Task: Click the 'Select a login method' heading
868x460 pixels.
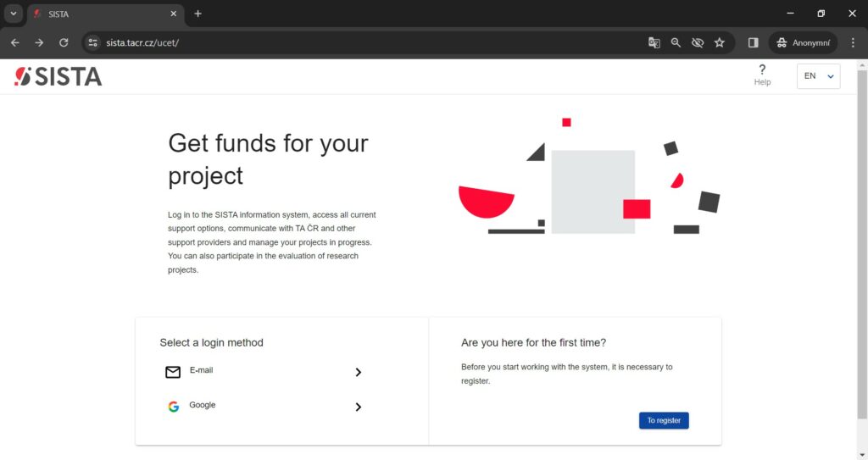Action: click(x=211, y=342)
